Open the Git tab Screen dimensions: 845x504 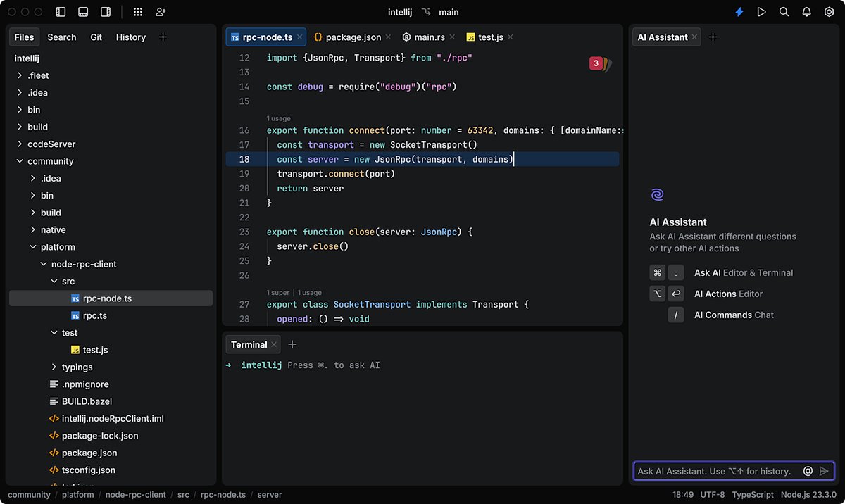(96, 37)
